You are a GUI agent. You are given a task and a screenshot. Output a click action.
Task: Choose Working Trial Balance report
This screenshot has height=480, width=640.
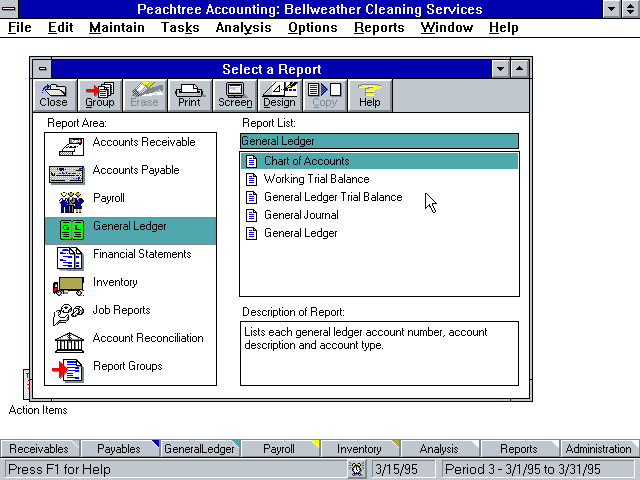tap(379, 179)
